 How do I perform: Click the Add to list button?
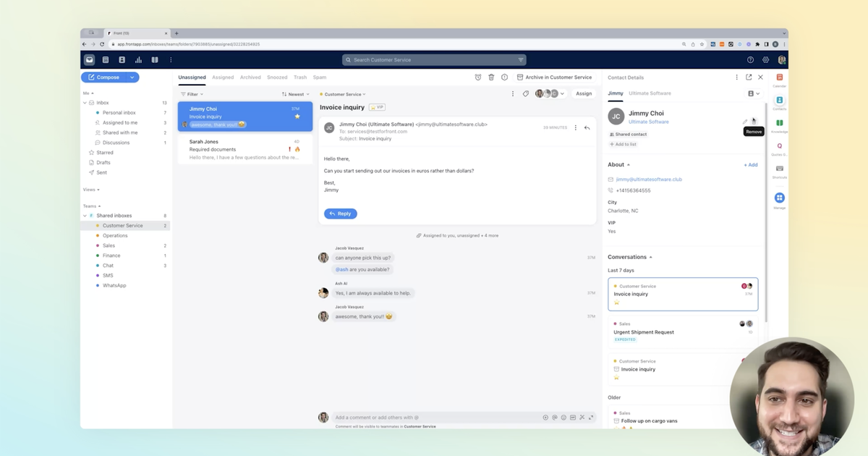623,144
